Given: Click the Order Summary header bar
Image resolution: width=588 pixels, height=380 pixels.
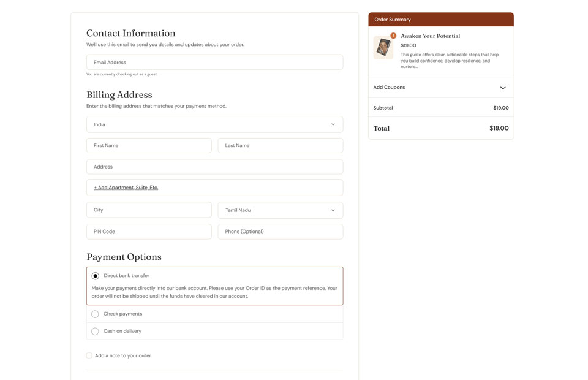Looking at the screenshot, I should click(x=440, y=19).
